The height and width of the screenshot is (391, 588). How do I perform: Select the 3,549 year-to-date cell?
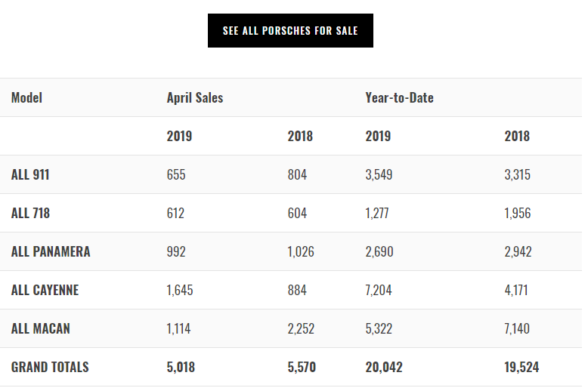(x=379, y=175)
